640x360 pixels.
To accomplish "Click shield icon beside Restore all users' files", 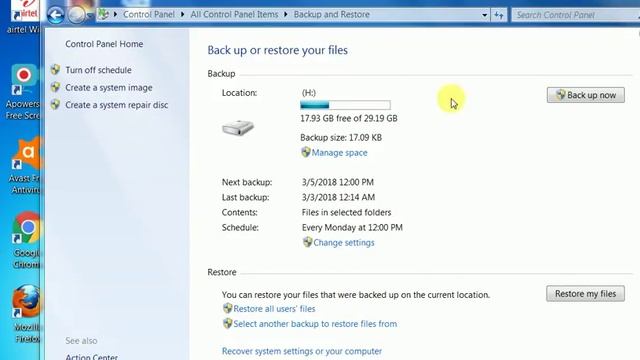I will [227, 309].
